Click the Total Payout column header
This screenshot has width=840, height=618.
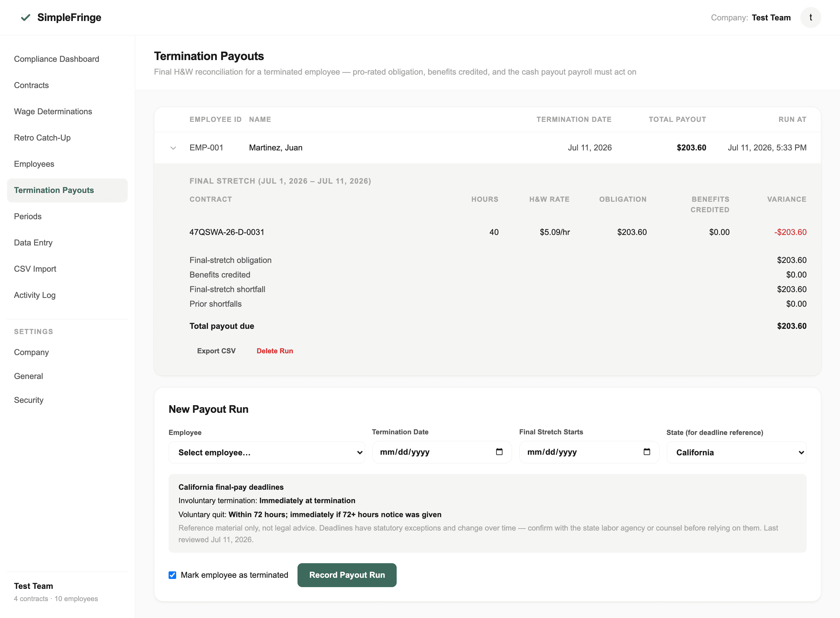677,119
